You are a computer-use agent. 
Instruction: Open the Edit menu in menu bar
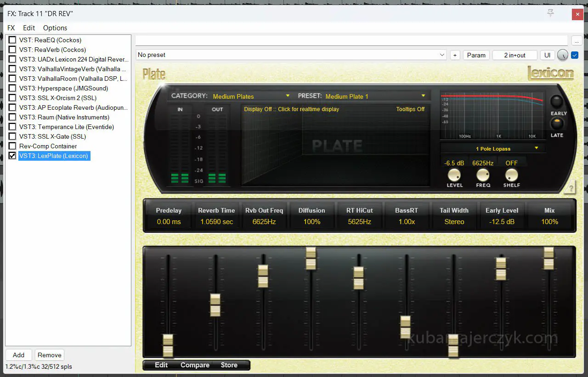tap(29, 28)
